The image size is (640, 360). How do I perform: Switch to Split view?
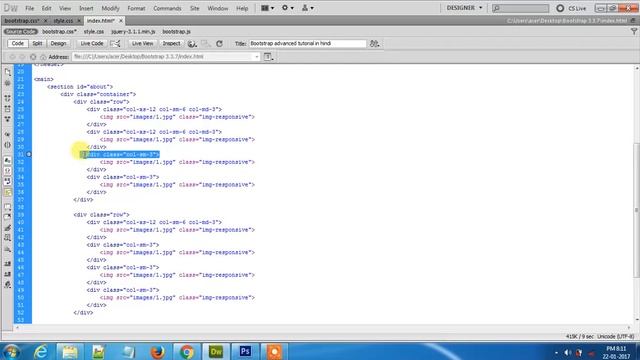[x=37, y=44]
